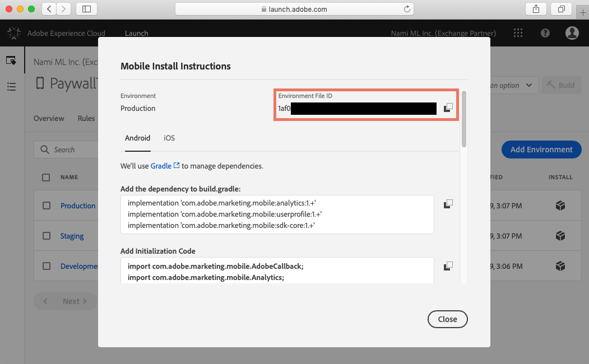Close the Mobile Install Instructions dialog

(x=447, y=319)
